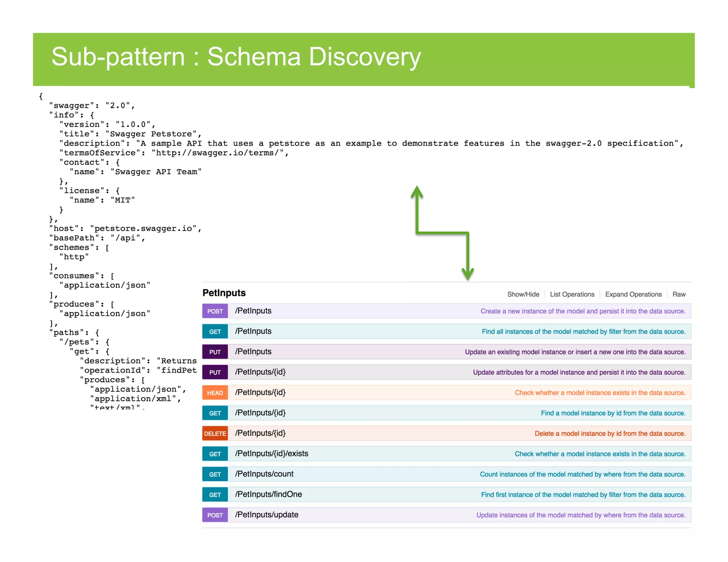Click Expand Operations for PetInputs
The height and width of the screenshot is (562, 728).
point(633,294)
